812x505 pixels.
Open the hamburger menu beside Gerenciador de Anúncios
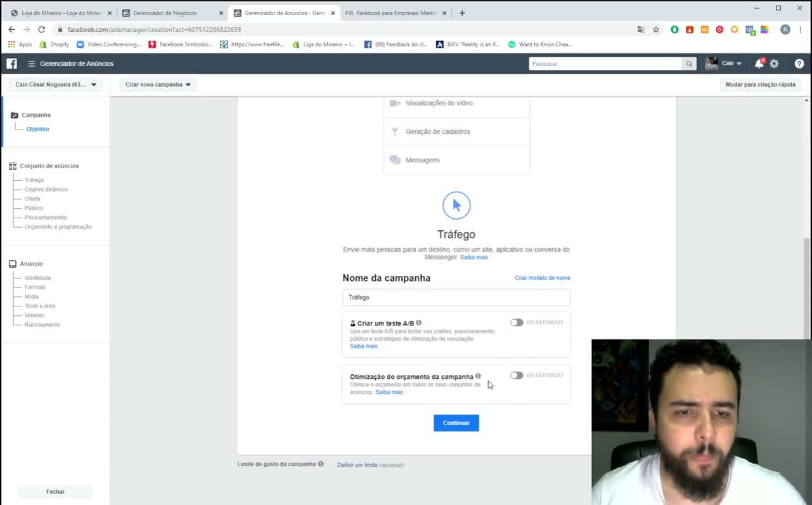[32, 63]
